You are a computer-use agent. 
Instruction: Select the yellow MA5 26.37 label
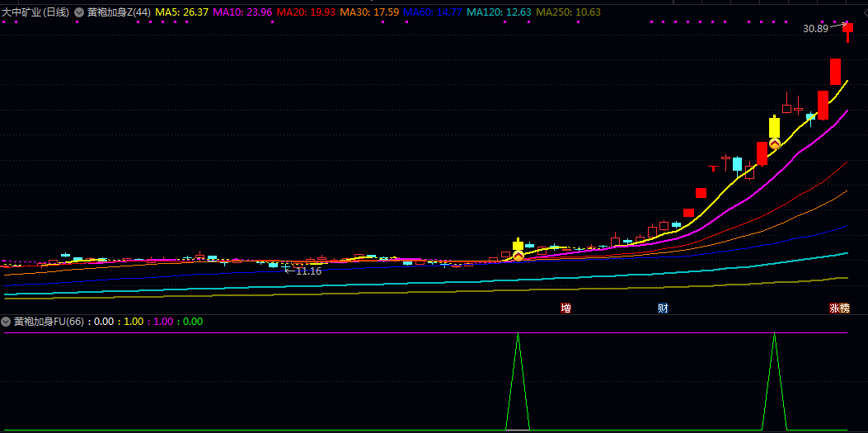coord(181,12)
